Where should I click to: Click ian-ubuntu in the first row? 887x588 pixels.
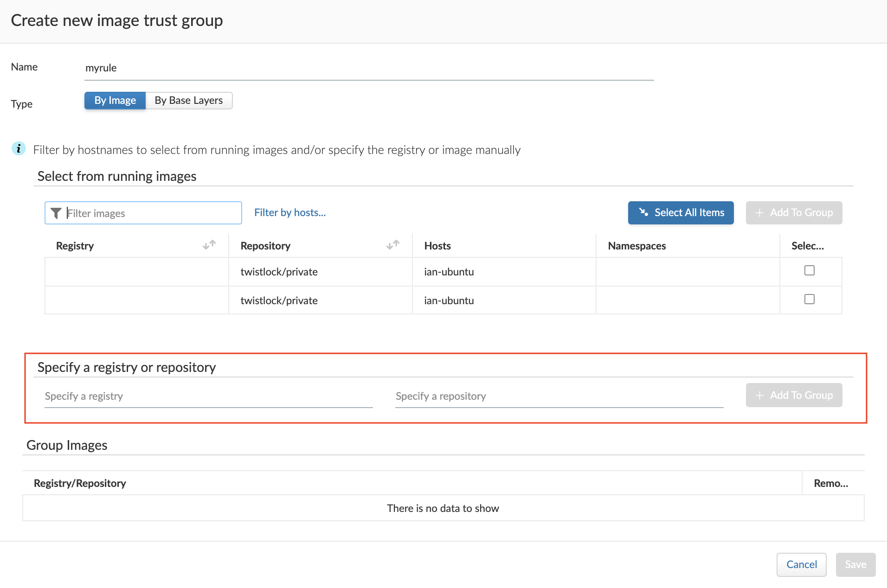(449, 272)
